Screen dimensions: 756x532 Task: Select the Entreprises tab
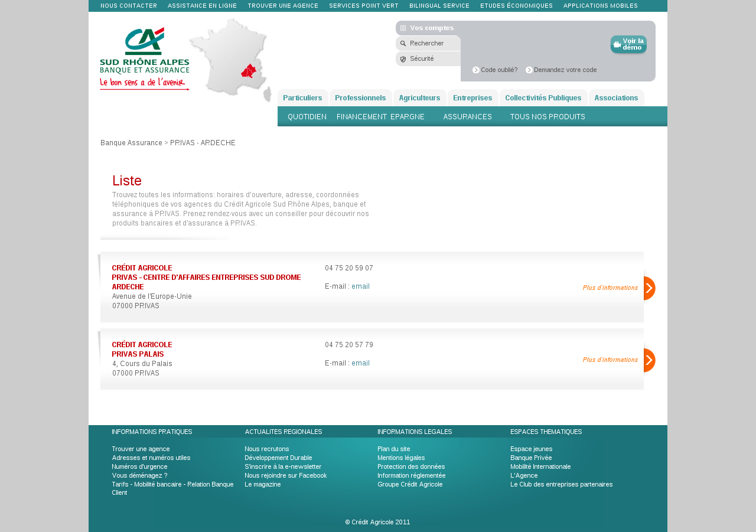(472, 98)
